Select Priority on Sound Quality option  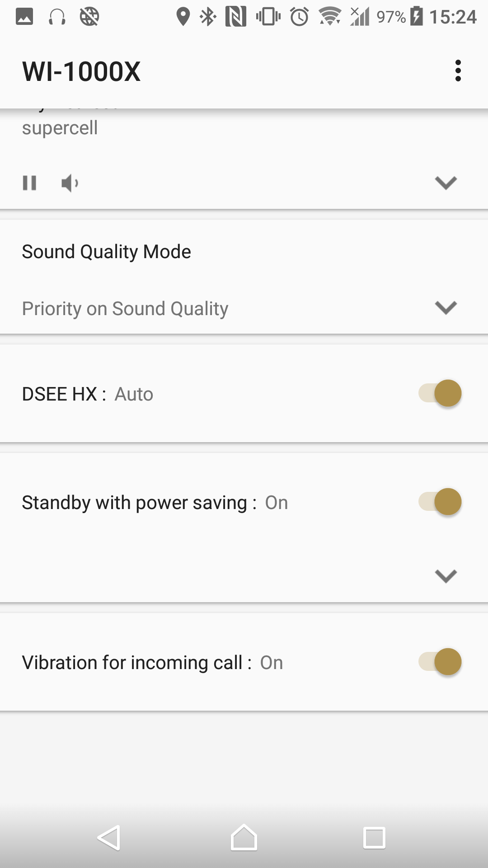click(125, 309)
